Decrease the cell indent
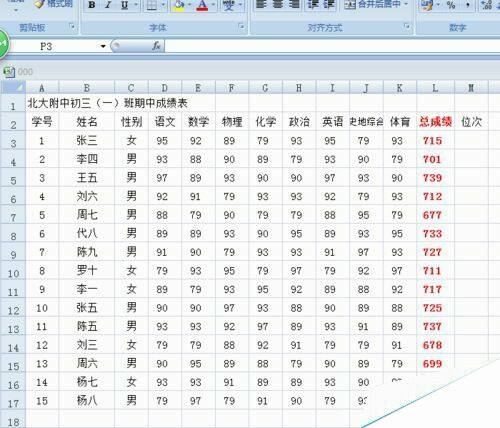This screenshot has width=500, height=428. (313, 4)
